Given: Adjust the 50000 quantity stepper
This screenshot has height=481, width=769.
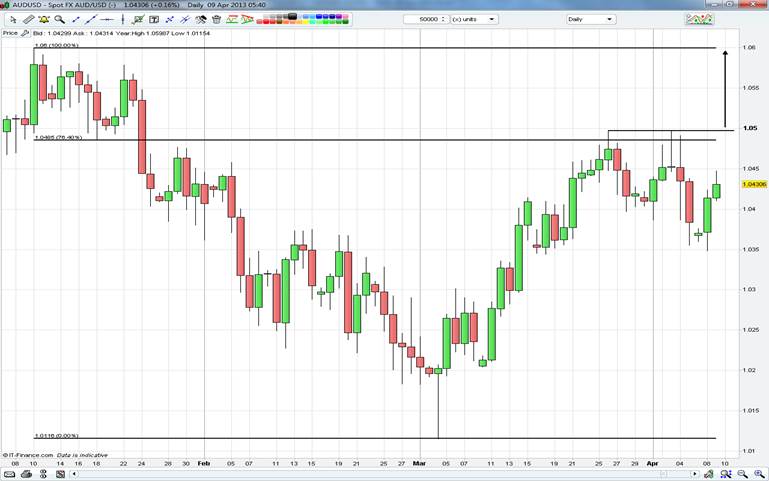Looking at the screenshot, I should click(443, 19).
